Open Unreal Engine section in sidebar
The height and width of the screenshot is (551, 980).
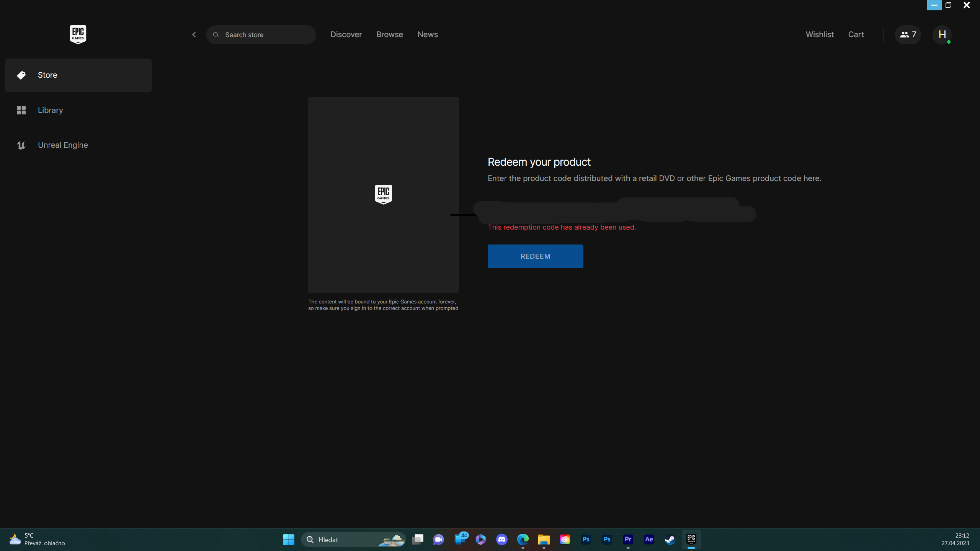coord(63,145)
